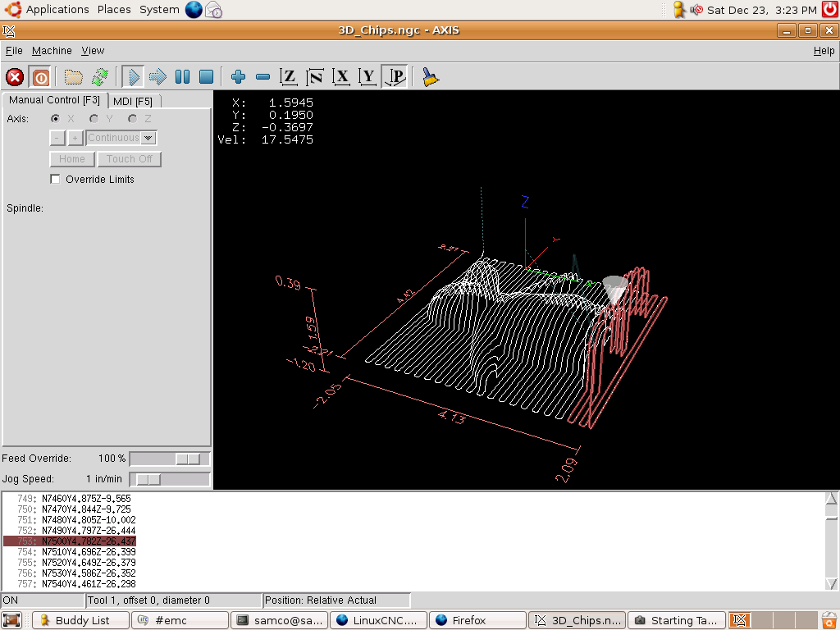
Task: Switch to Z top view
Action: click(289, 77)
